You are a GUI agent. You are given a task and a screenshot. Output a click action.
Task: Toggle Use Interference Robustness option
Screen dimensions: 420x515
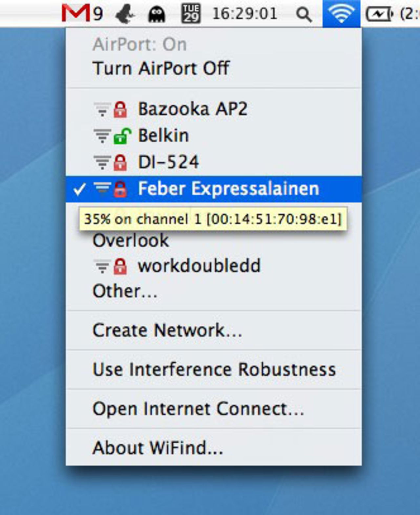pos(214,370)
